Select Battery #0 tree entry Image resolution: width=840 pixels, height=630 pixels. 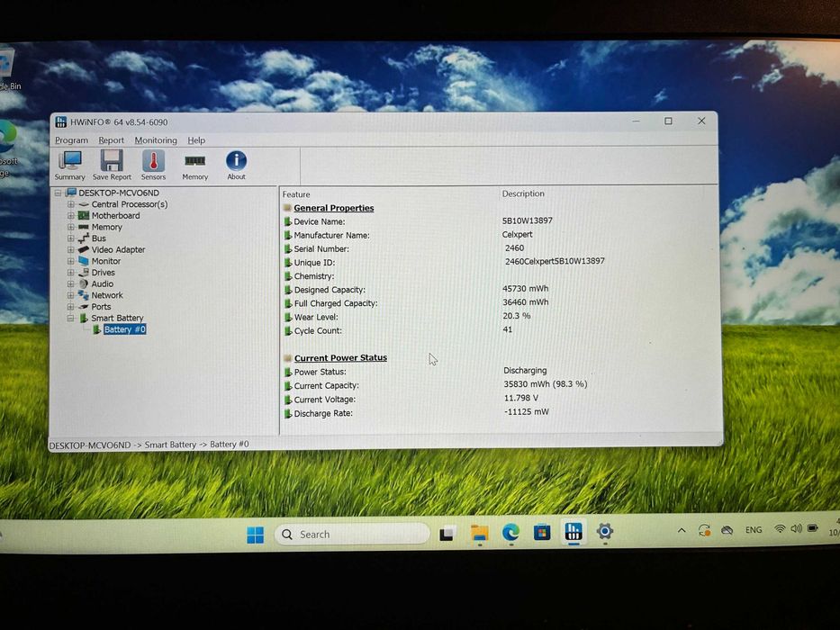pyautogui.click(x=124, y=329)
